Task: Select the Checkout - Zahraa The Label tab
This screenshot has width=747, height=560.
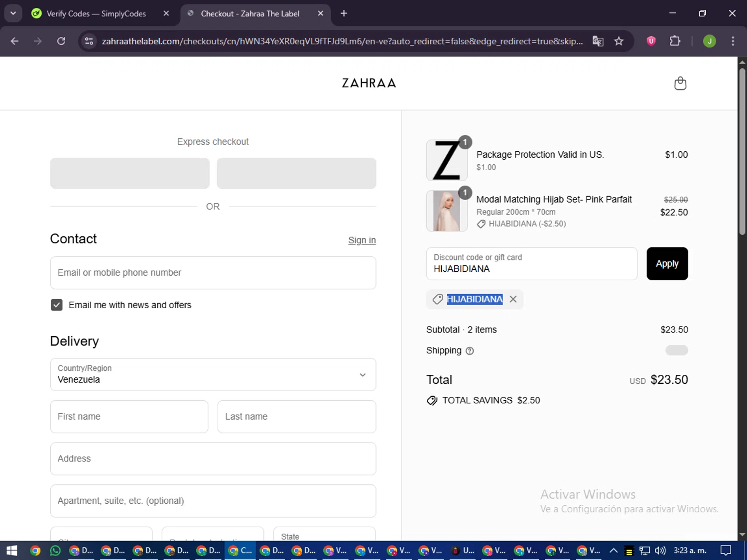Action: point(249,13)
